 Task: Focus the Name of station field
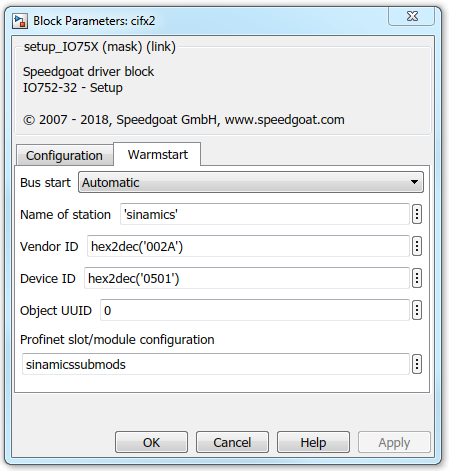tap(265, 214)
